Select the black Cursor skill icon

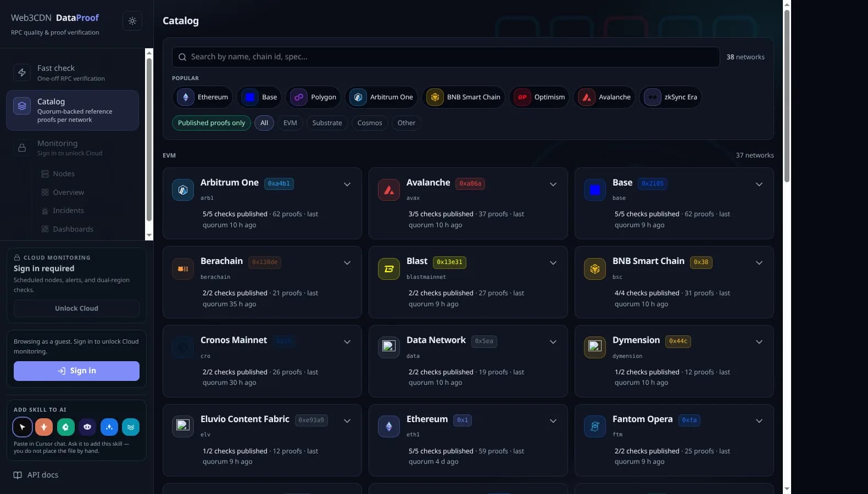[x=23, y=426]
